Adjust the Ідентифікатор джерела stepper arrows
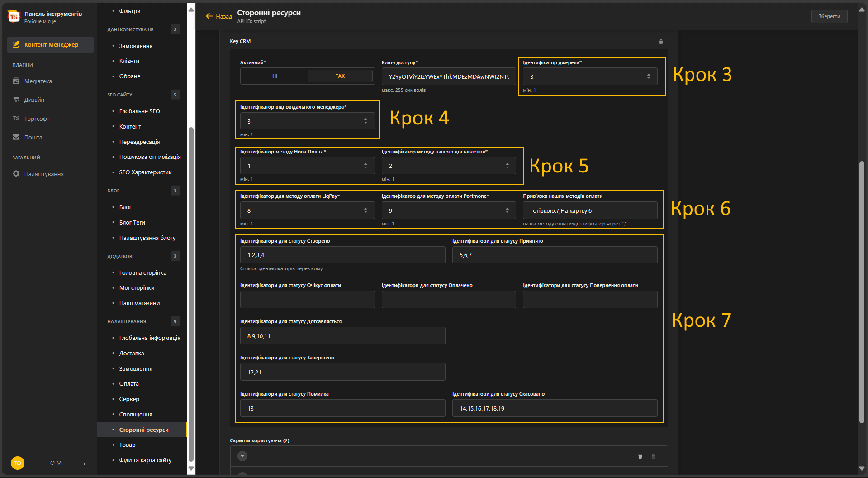The width and height of the screenshot is (868, 478). [649, 76]
